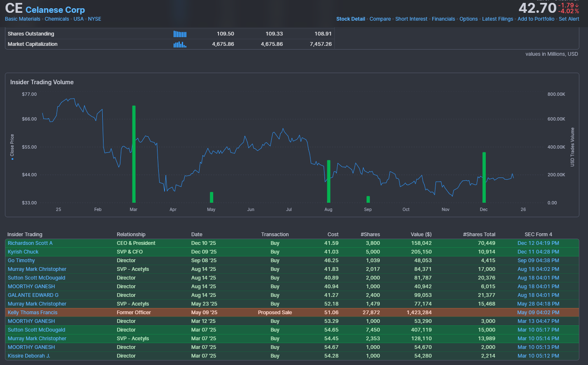The image size is (588, 365).
Task: Open the Stock Detail tab
Action: (x=350, y=19)
